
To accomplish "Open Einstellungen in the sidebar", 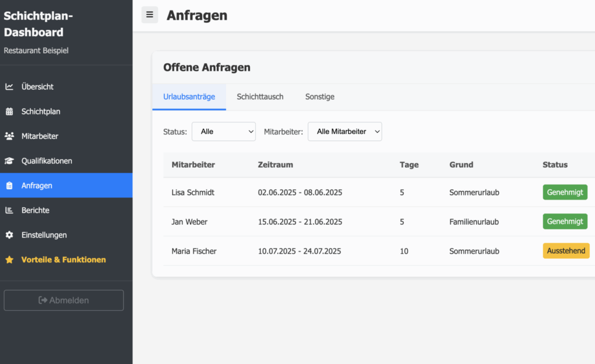I will (x=66, y=235).
